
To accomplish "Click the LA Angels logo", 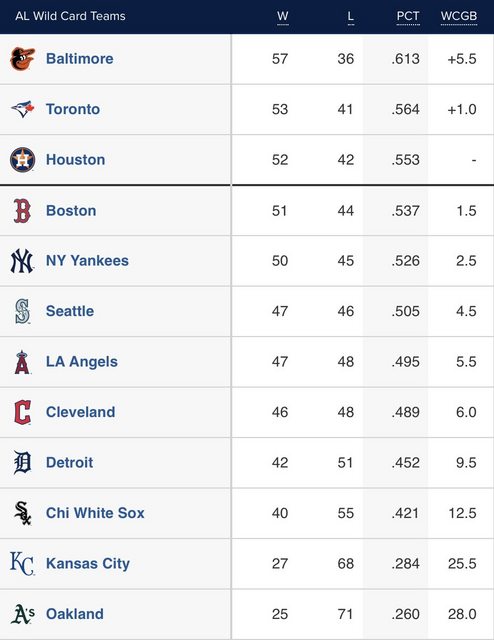I will tap(22, 362).
